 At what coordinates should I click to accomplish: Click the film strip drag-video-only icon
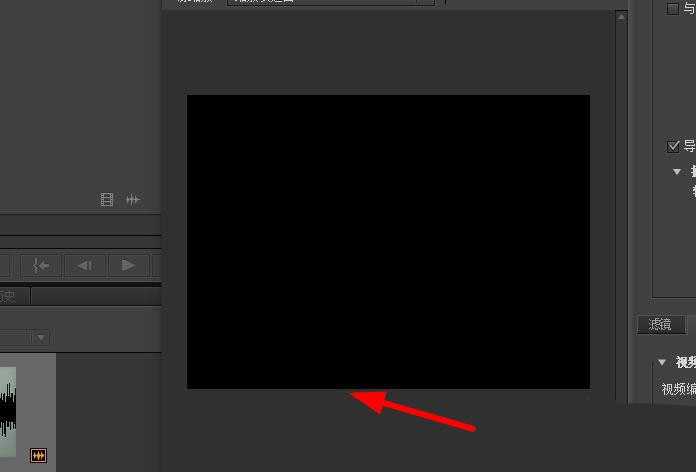pos(107,200)
